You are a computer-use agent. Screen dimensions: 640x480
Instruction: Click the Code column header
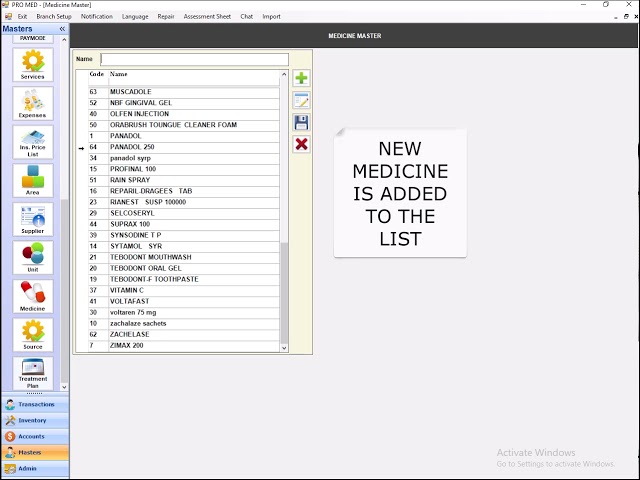[97, 74]
